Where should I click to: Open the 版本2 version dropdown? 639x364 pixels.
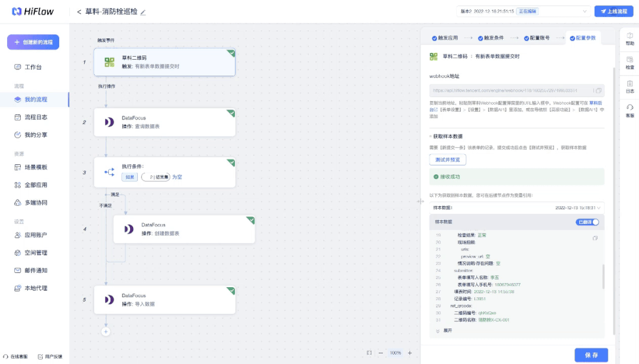[524, 11]
